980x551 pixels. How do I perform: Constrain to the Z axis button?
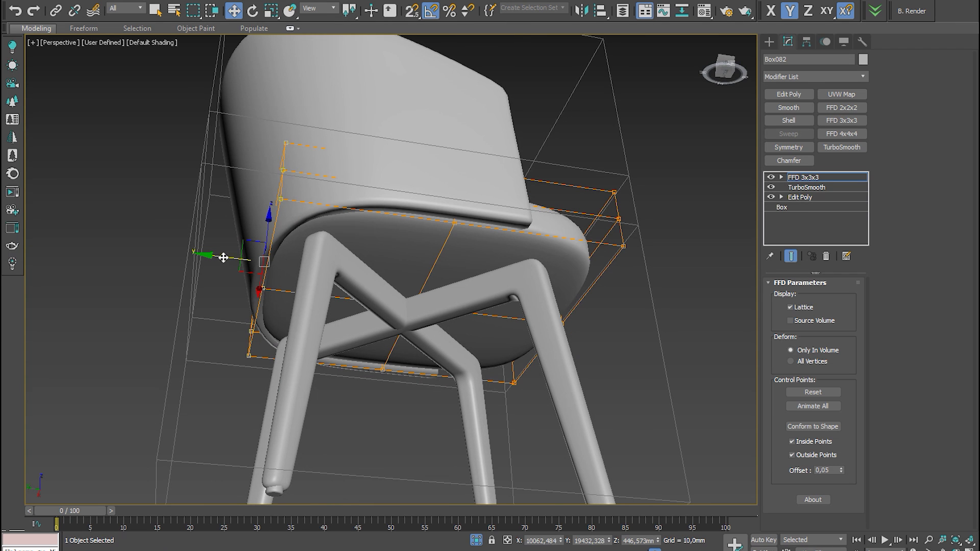(x=808, y=10)
